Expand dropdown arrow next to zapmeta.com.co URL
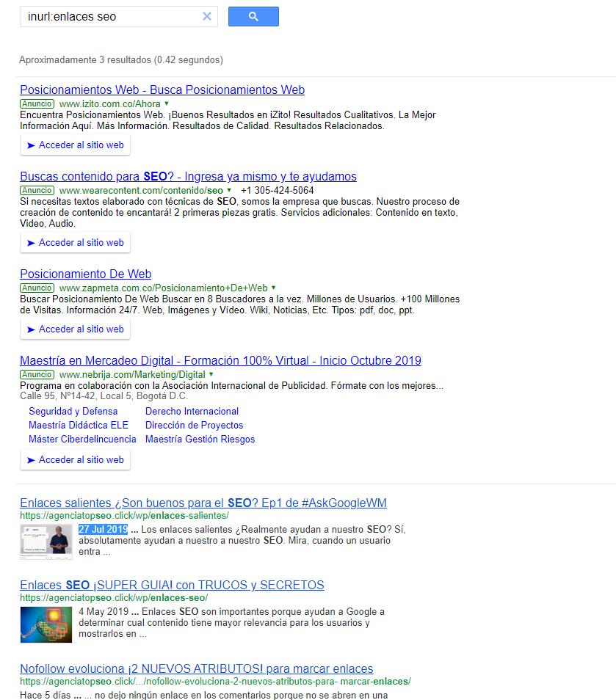This screenshot has height=700, width=616. click(274, 288)
